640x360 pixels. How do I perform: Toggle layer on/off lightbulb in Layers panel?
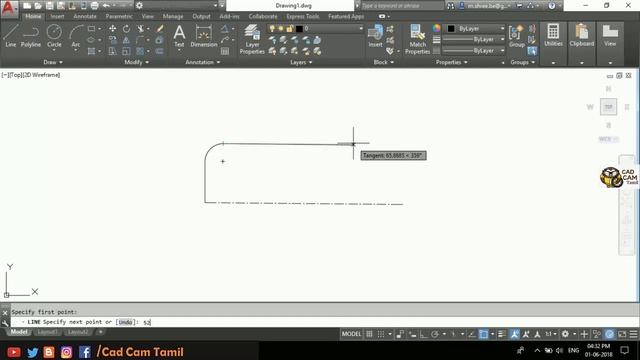[272, 29]
